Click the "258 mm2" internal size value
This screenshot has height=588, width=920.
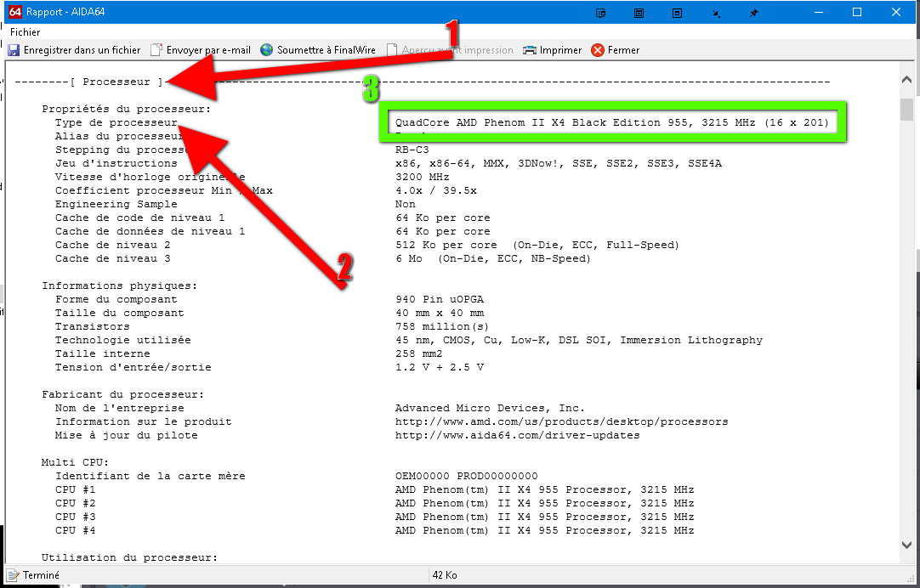419,354
